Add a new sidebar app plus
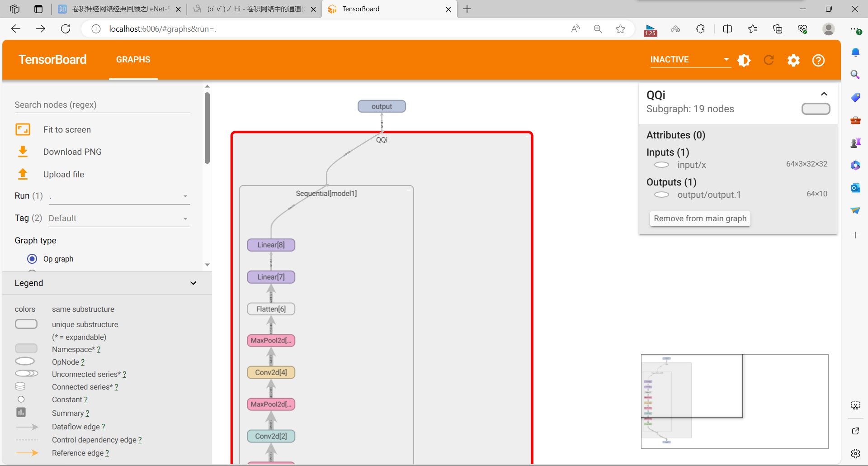The height and width of the screenshot is (466, 868). coord(855,235)
